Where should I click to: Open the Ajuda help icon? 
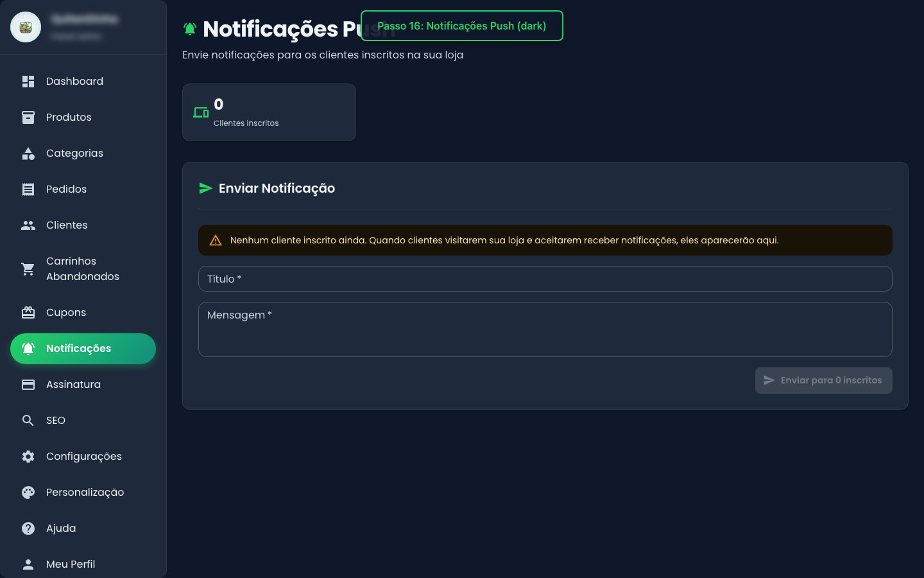pos(28,528)
